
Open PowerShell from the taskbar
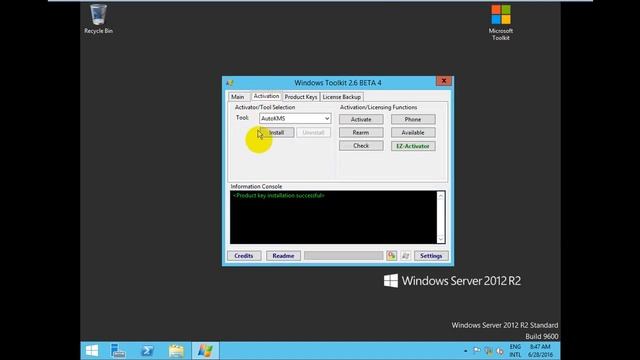tap(147, 351)
